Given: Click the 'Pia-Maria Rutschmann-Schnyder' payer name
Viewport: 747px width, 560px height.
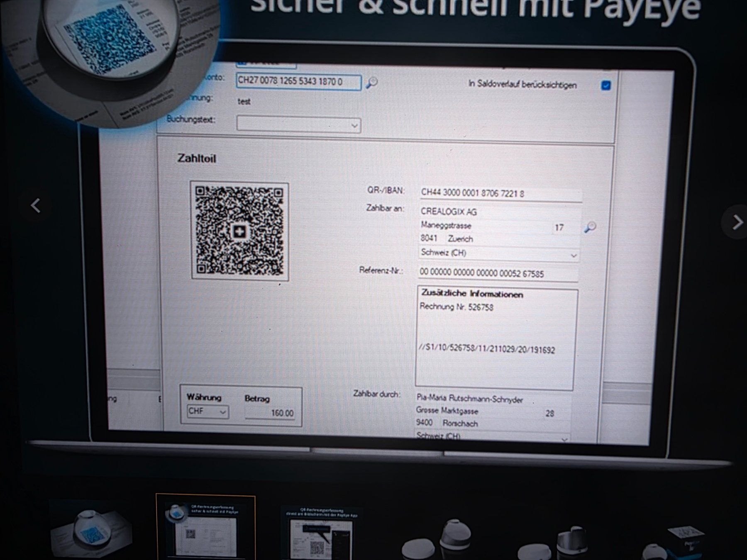Looking at the screenshot, I should tap(470, 399).
